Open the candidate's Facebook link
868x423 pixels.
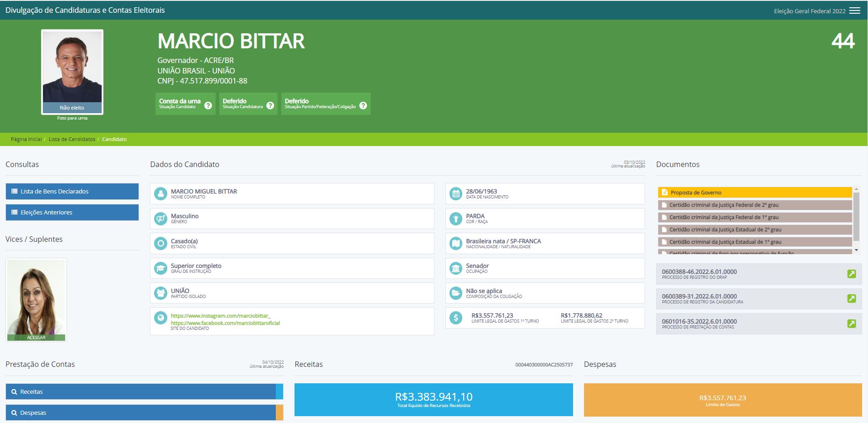pyautogui.click(x=225, y=323)
